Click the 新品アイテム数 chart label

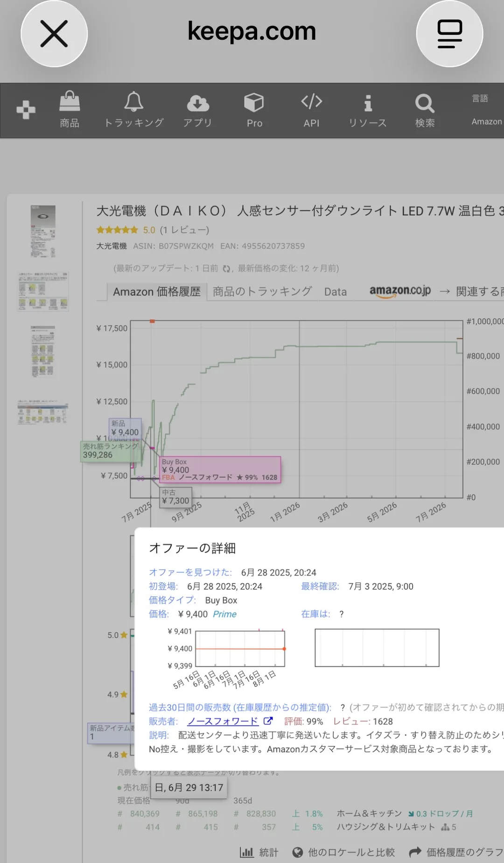click(x=112, y=733)
